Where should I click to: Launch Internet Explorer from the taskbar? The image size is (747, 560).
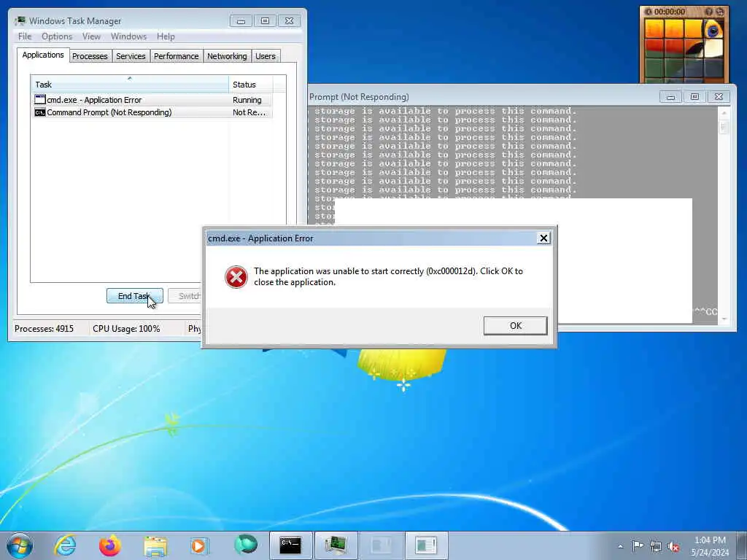point(65,545)
